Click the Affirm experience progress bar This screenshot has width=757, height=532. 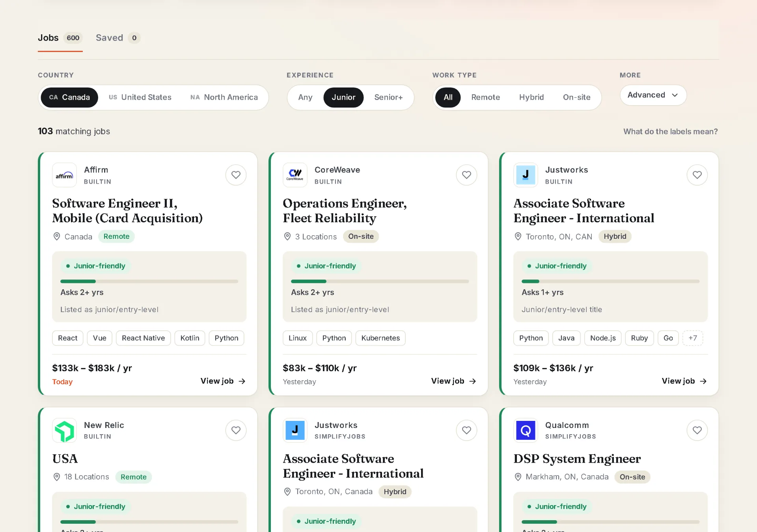[149, 281]
